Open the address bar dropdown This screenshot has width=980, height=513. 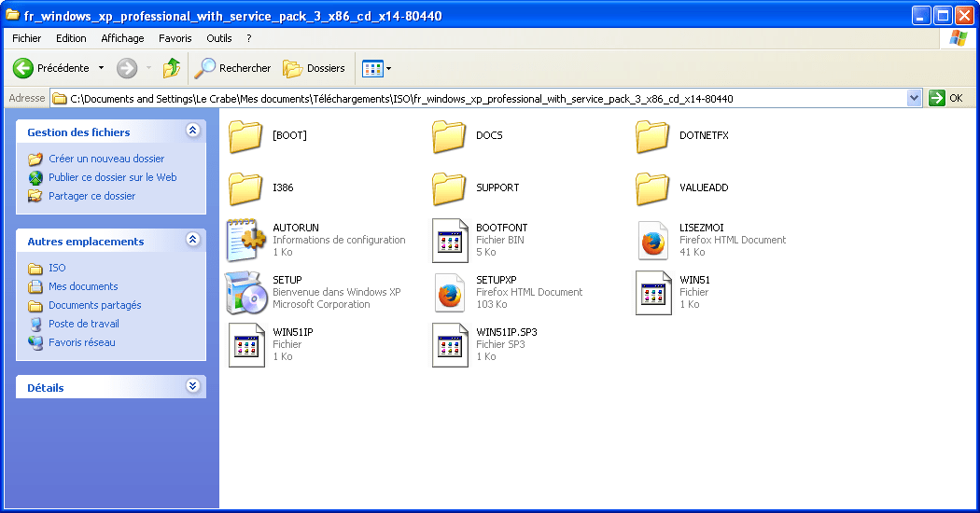click(x=915, y=98)
